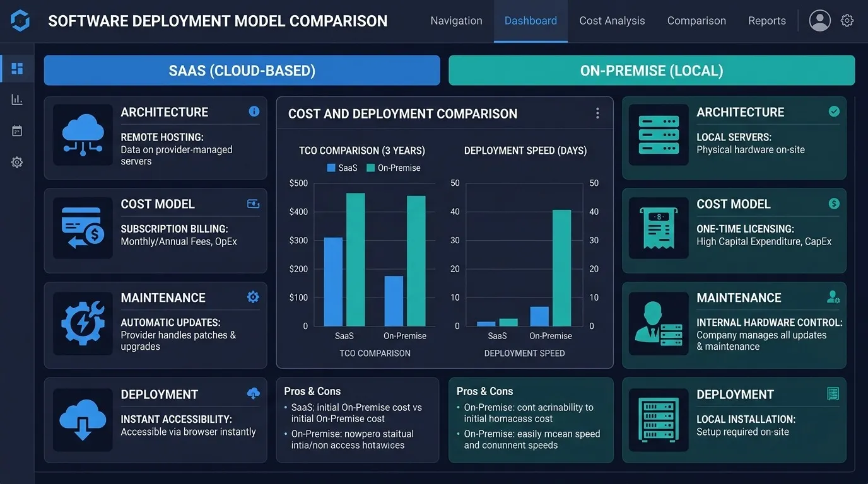Open the Cost Analysis tab
This screenshot has width=868, height=484.
pos(612,21)
